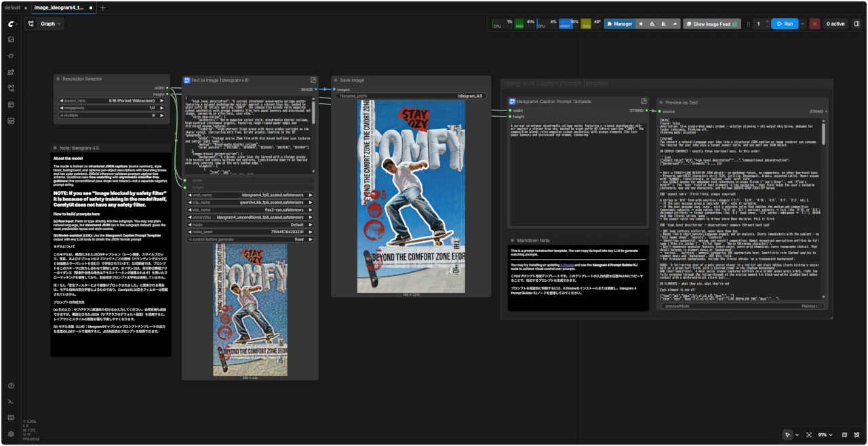Open the Manager button

pos(620,24)
